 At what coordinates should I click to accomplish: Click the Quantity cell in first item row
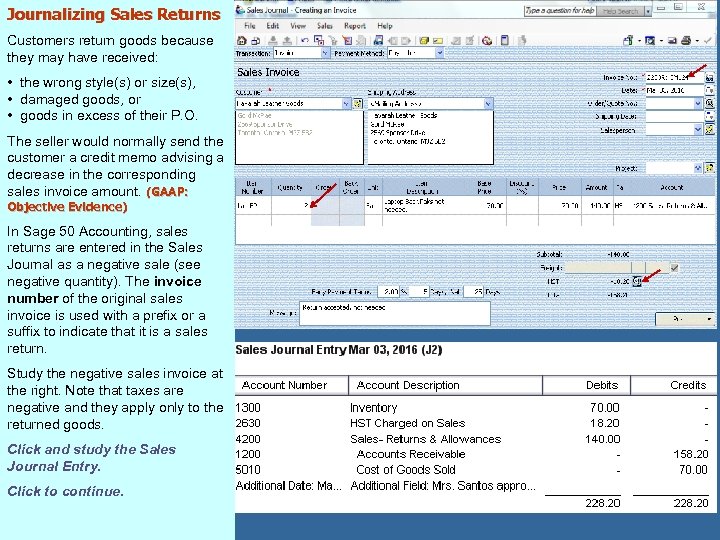pyautogui.click(x=291, y=205)
